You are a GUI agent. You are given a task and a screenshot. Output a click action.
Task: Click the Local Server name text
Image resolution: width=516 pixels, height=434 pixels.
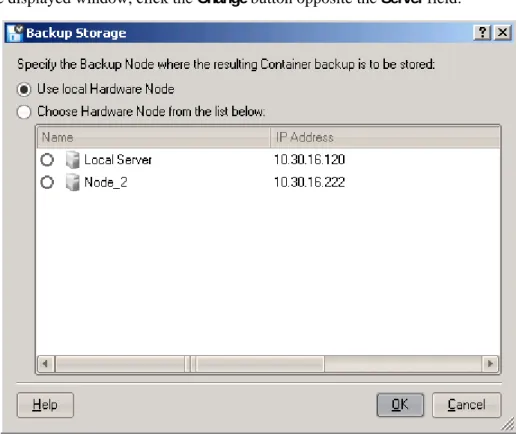pyautogui.click(x=118, y=160)
